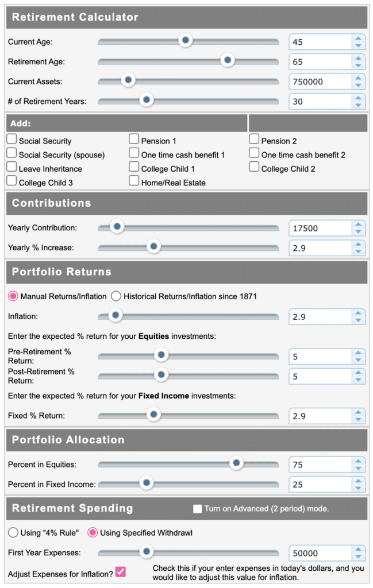This screenshot has width=373, height=588.
Task: Enable the Social Security checkbox
Action: (11, 139)
